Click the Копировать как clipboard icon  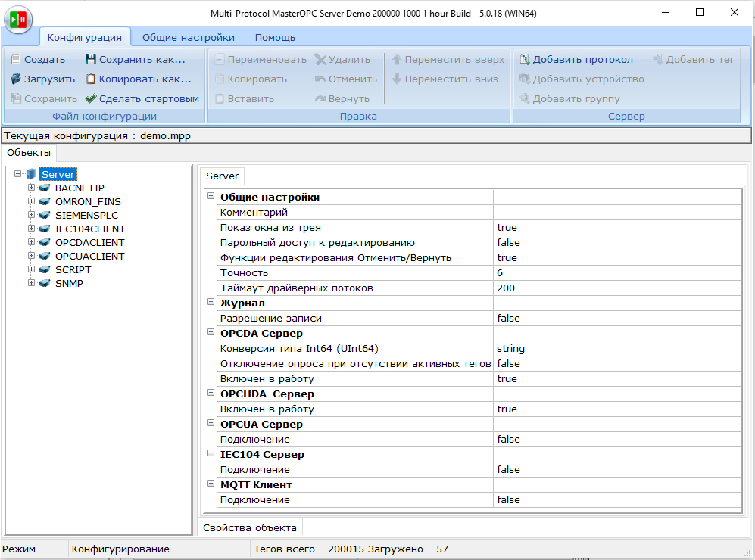click(91, 79)
